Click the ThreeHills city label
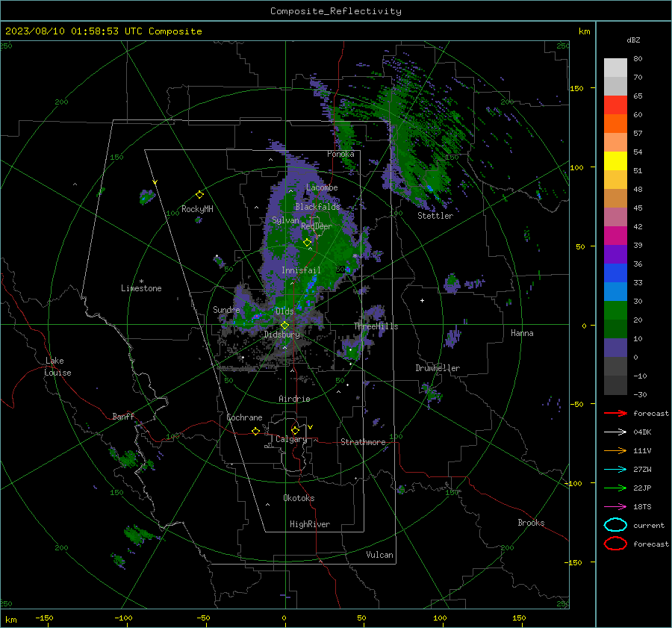The width and height of the screenshot is (672, 628). (376, 326)
